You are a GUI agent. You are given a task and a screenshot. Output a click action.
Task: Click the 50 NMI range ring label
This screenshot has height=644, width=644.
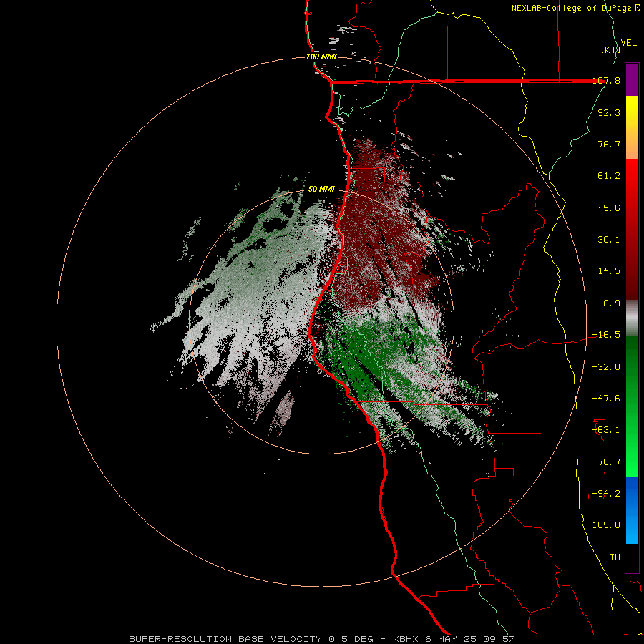point(321,190)
